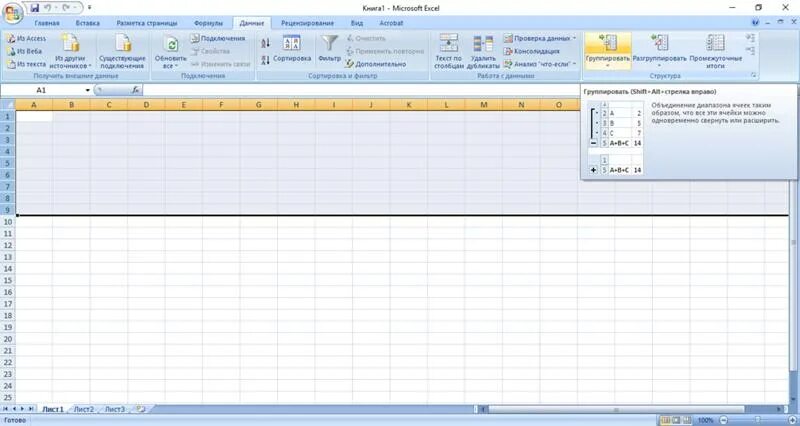Viewport: 800px width, 426px height.
Task: Sort descending with the Я-А icon
Action: [265, 60]
